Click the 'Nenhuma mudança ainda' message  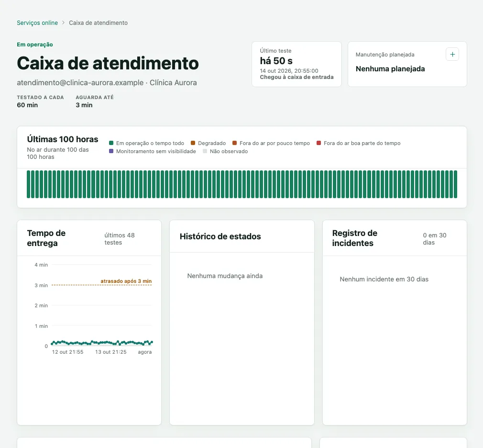[x=225, y=276]
